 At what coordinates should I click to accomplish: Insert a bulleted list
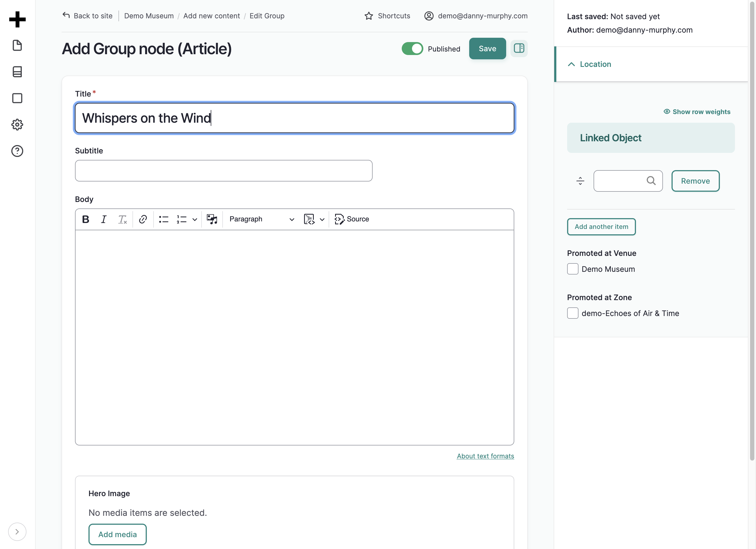pos(164,219)
